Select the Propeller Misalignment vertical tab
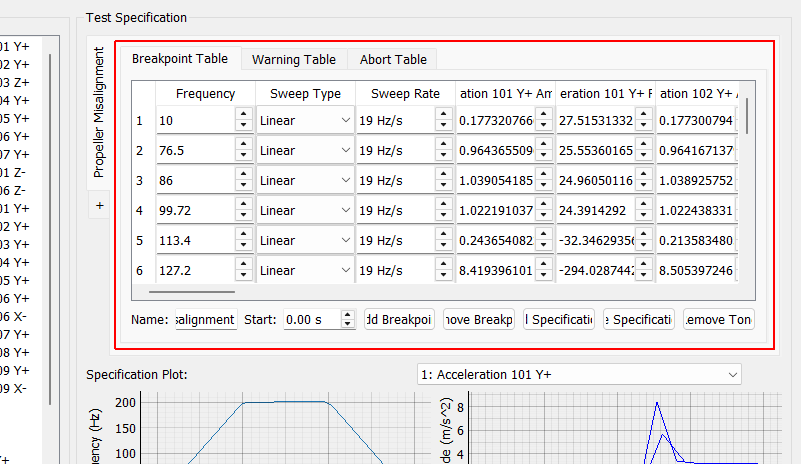Viewport: 801px width, 464px height. [99, 112]
